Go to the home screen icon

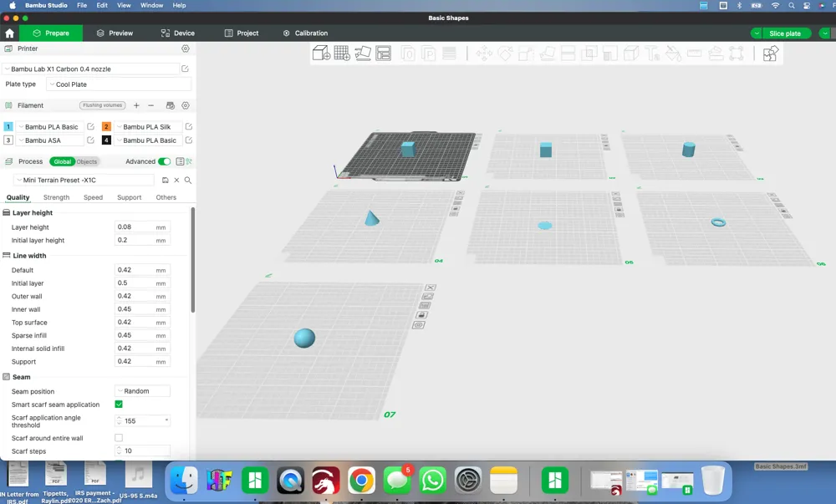click(x=9, y=33)
